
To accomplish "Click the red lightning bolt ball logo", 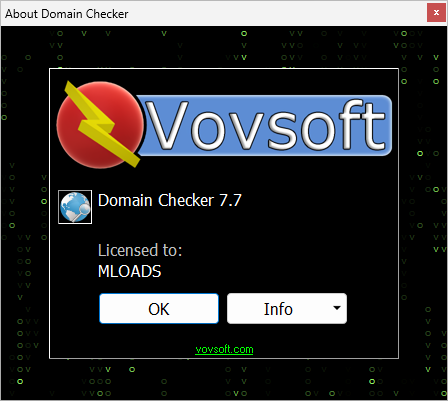I will [x=100, y=125].
